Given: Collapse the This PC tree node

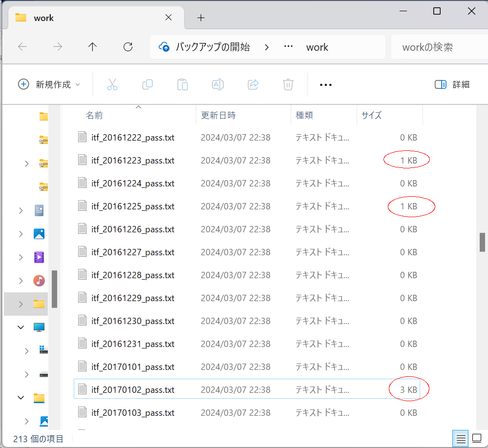Looking at the screenshot, I should [x=21, y=327].
